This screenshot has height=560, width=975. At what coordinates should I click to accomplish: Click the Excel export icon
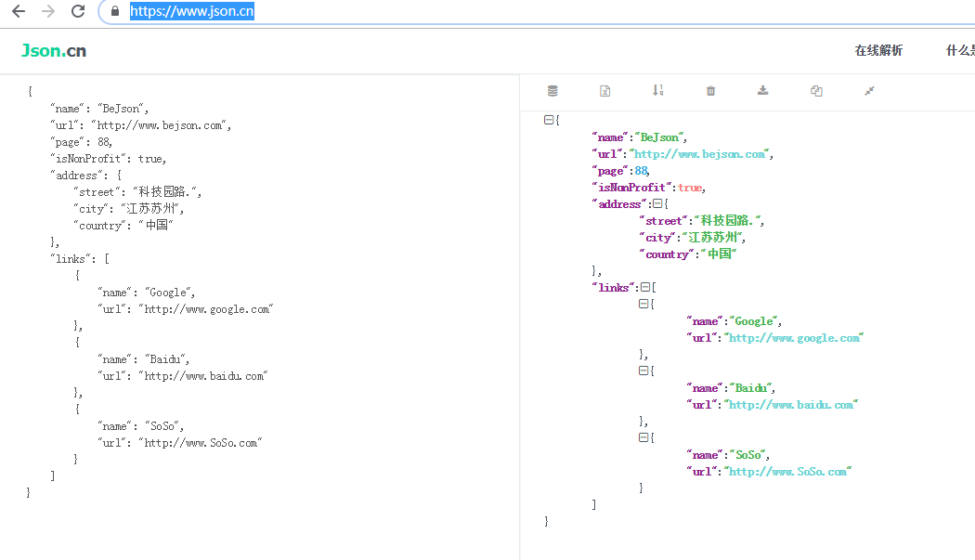(x=604, y=91)
